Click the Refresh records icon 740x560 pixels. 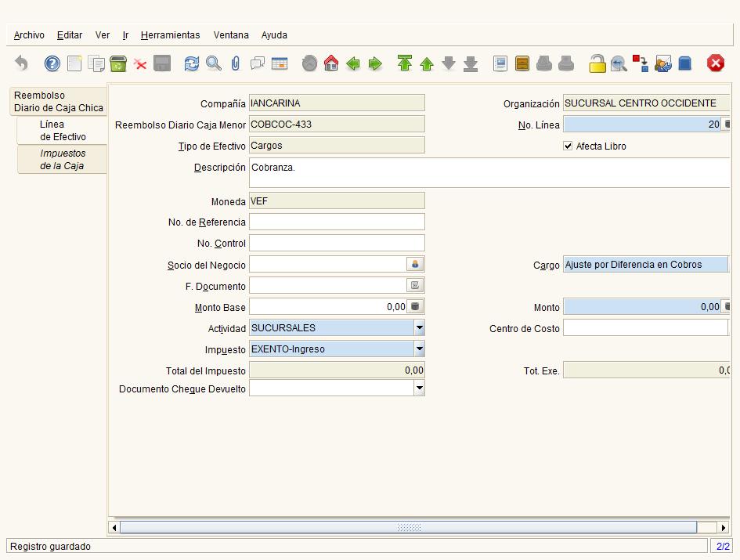pyautogui.click(x=191, y=63)
